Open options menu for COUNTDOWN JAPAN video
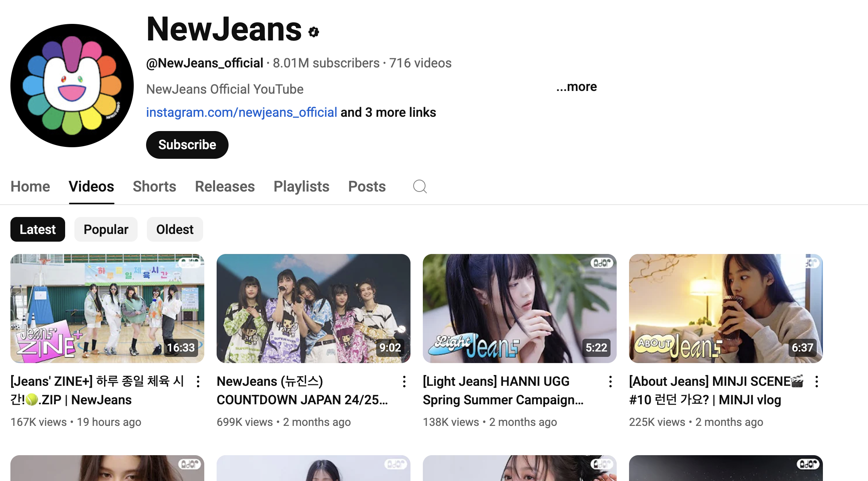The width and height of the screenshot is (868, 481). pos(404,382)
